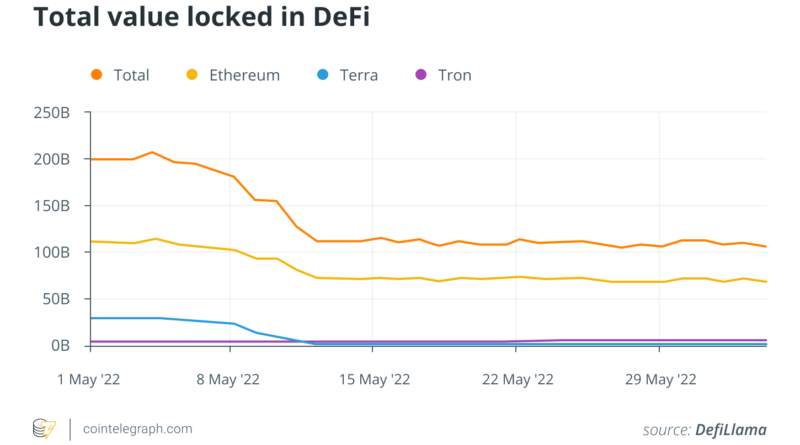This screenshot has height=445, width=800.
Task: Hide the Tron series via legend label
Action: pos(455,75)
